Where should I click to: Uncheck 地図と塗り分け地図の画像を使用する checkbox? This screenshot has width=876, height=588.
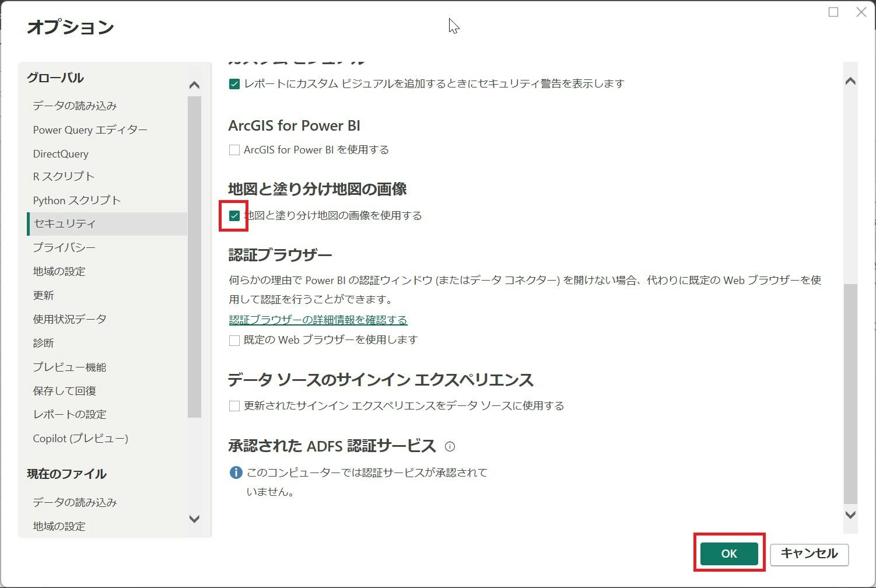tap(234, 216)
